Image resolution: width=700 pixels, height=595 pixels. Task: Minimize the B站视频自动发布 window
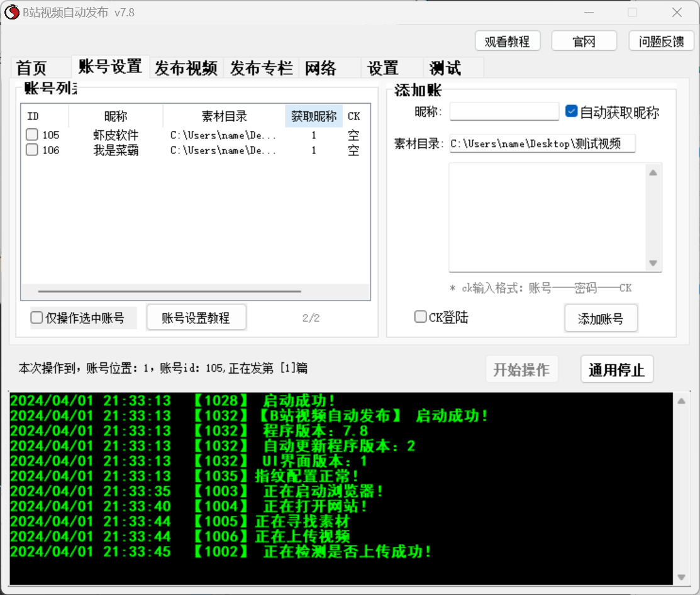coord(589,13)
